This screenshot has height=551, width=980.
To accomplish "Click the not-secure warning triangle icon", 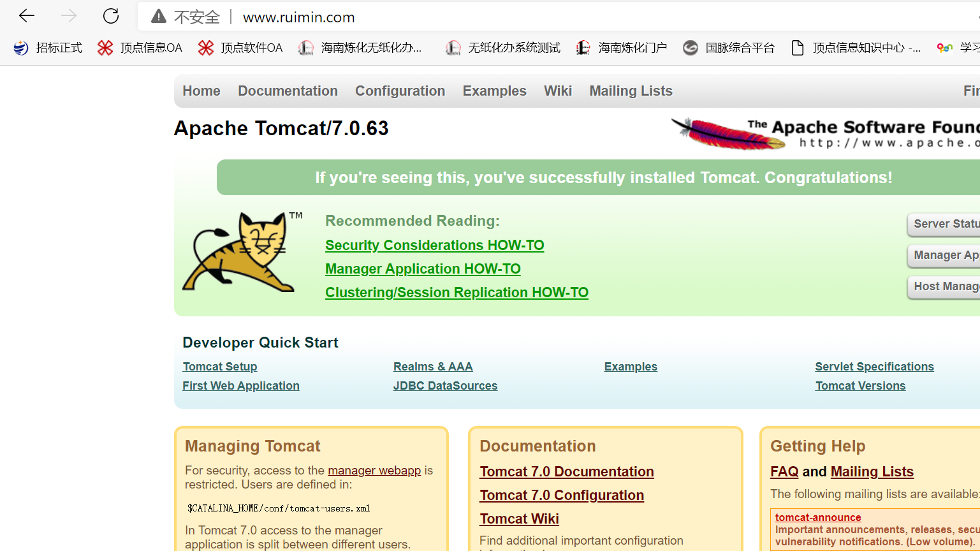I will pos(159,17).
